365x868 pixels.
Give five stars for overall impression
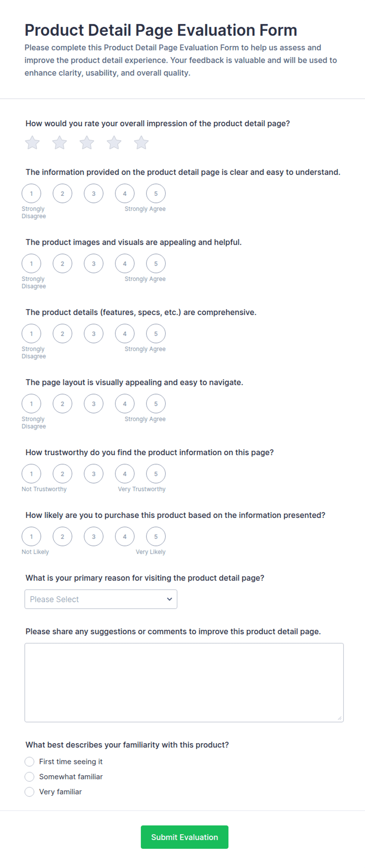coord(141,142)
